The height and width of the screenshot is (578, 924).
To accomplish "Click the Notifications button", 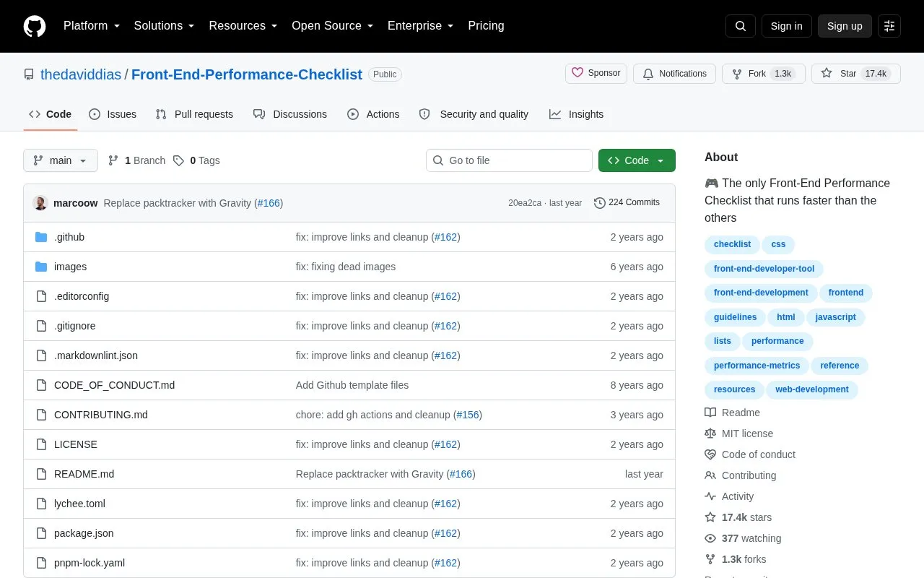I will coord(674,74).
